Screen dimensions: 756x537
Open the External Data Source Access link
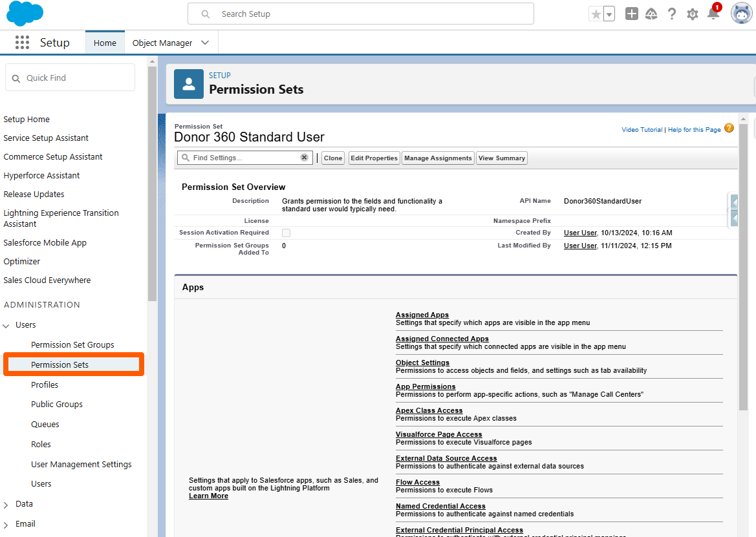pyautogui.click(x=446, y=458)
